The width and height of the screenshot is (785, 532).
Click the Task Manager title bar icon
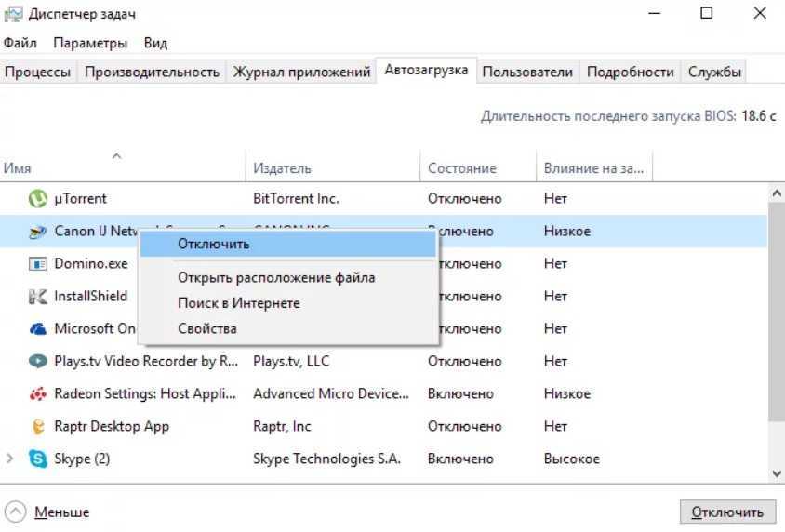pyautogui.click(x=13, y=14)
